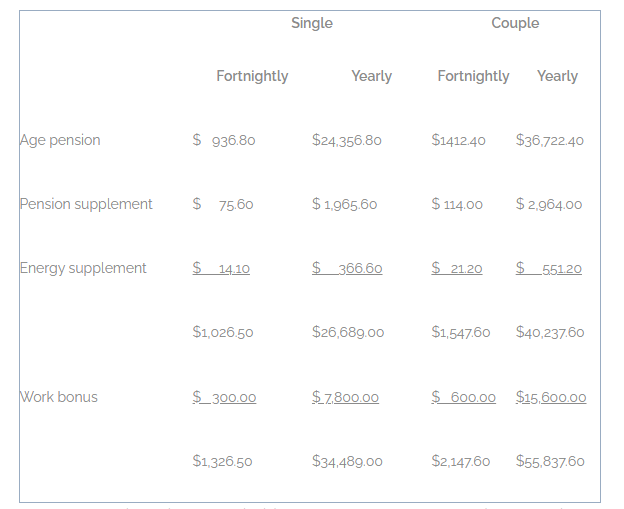
Task: Click the underlined $300.00 work bonus value
Action: (x=224, y=398)
